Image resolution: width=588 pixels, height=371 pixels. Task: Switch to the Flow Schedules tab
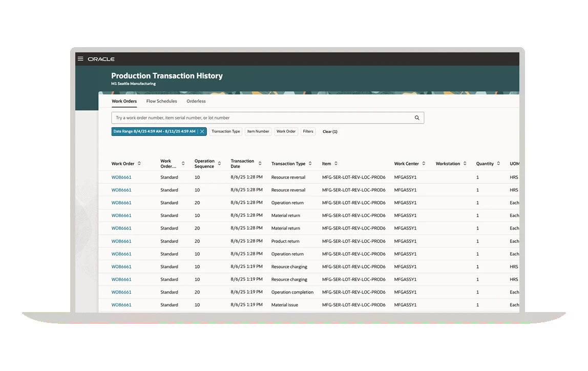point(161,101)
